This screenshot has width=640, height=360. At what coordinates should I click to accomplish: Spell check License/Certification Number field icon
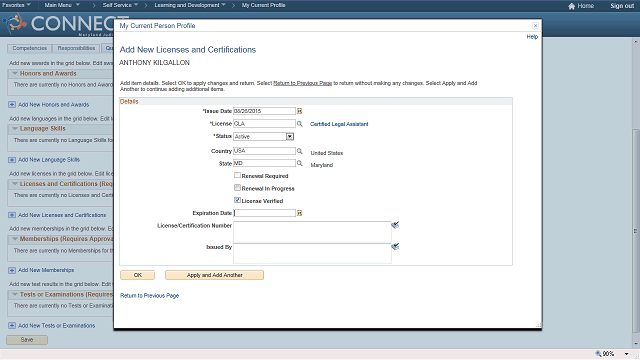coord(395,225)
